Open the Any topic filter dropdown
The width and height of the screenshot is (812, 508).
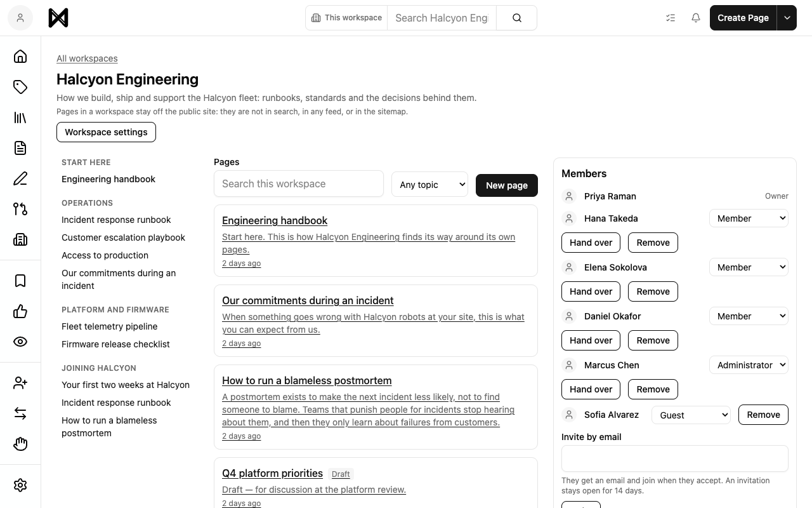tap(429, 184)
